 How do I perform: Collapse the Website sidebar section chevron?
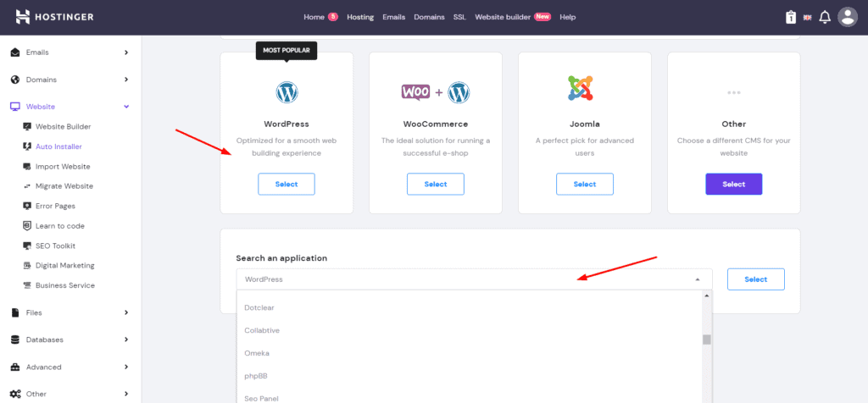[x=126, y=107]
